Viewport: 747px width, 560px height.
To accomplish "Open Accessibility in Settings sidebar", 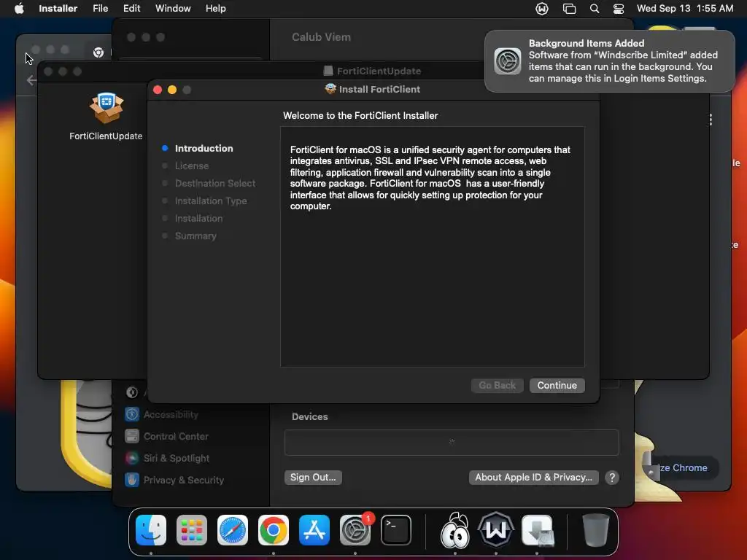I will pyautogui.click(x=171, y=414).
